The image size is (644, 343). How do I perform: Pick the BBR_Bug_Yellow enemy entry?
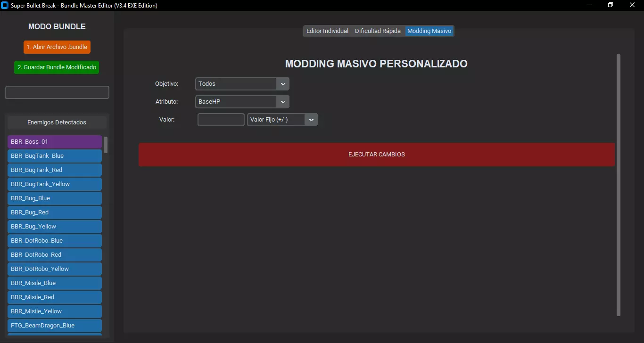pyautogui.click(x=55, y=227)
